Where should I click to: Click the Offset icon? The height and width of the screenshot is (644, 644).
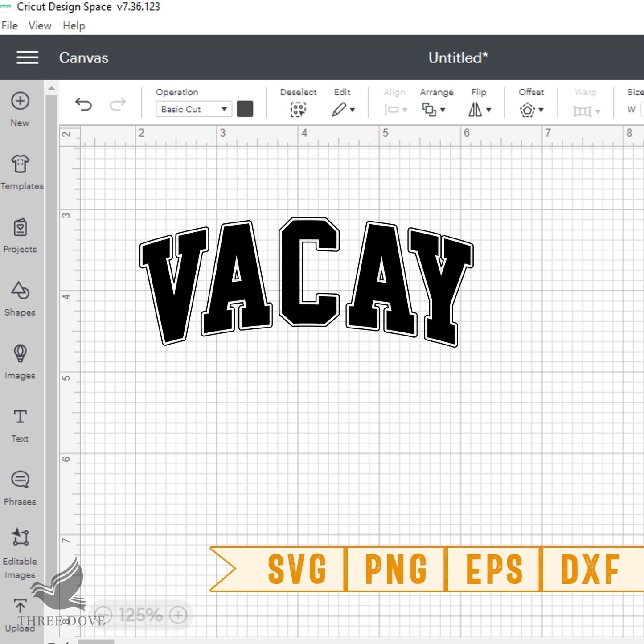tap(527, 110)
